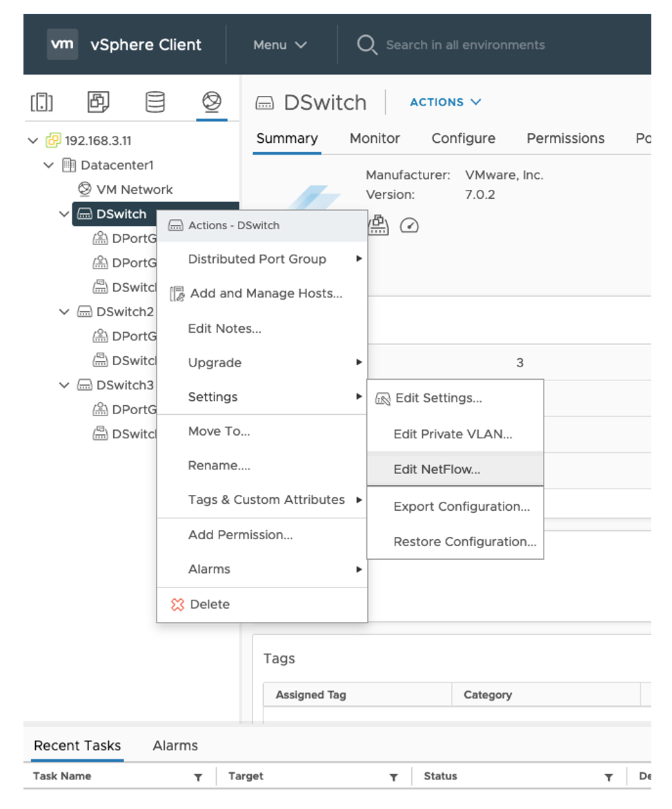Select VM Network in the tree

(x=134, y=189)
